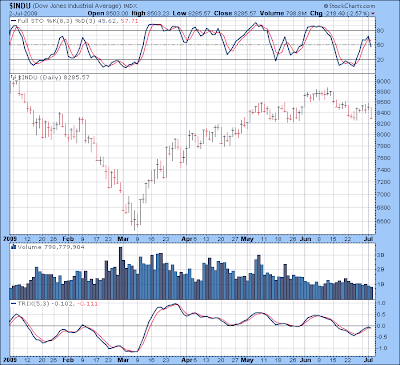
Task: Click the price bar icon before $INDU (Daily)
Action: 14,77
